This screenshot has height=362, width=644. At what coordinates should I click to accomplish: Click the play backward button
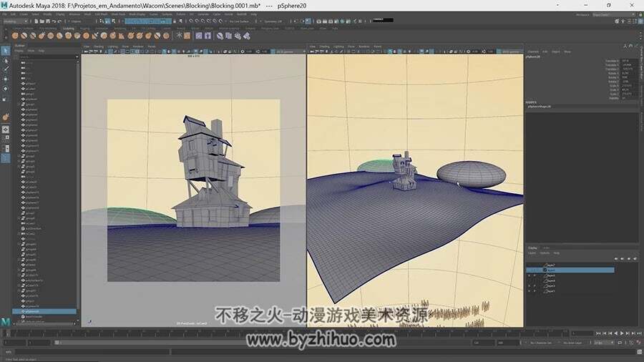[616, 333]
